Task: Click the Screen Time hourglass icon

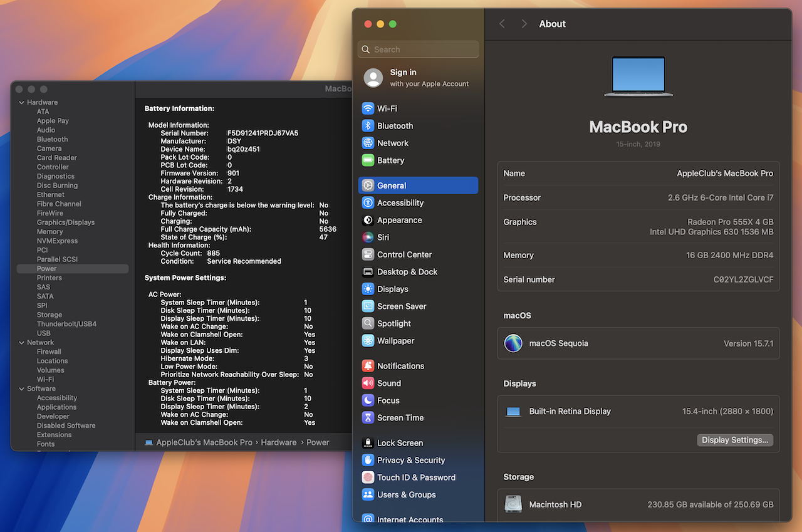Action: [368, 418]
